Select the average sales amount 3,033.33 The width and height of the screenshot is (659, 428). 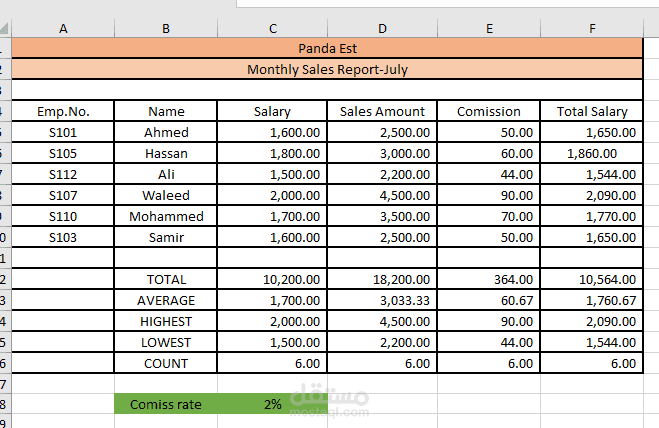(x=382, y=301)
